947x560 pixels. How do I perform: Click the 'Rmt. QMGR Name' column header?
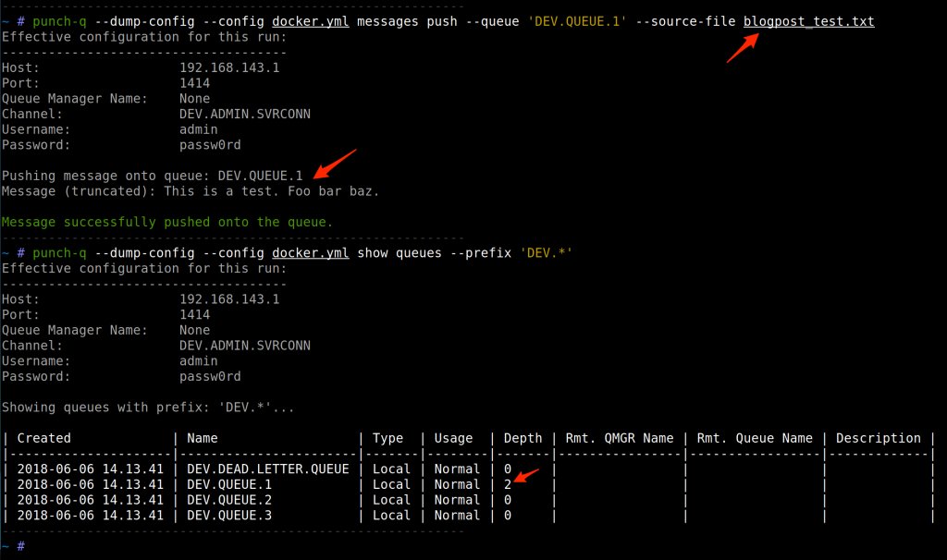point(619,438)
